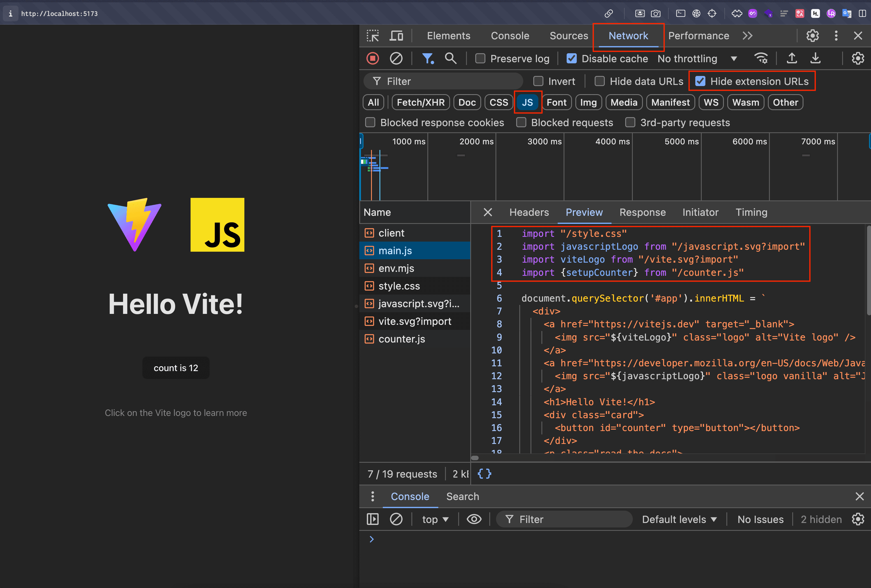Image resolution: width=871 pixels, height=588 pixels.
Task: Open the network search magnifier icon
Action: [x=450, y=59]
